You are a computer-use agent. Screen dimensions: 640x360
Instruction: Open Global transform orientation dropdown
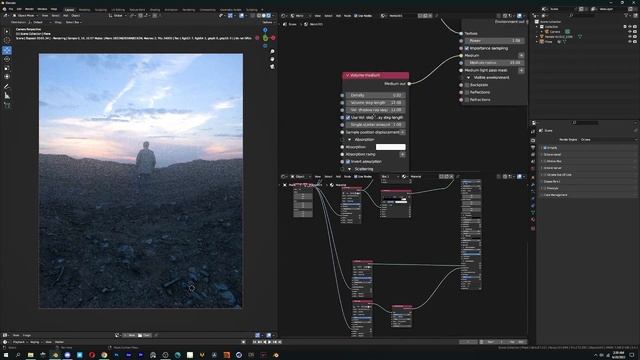click(x=118, y=16)
